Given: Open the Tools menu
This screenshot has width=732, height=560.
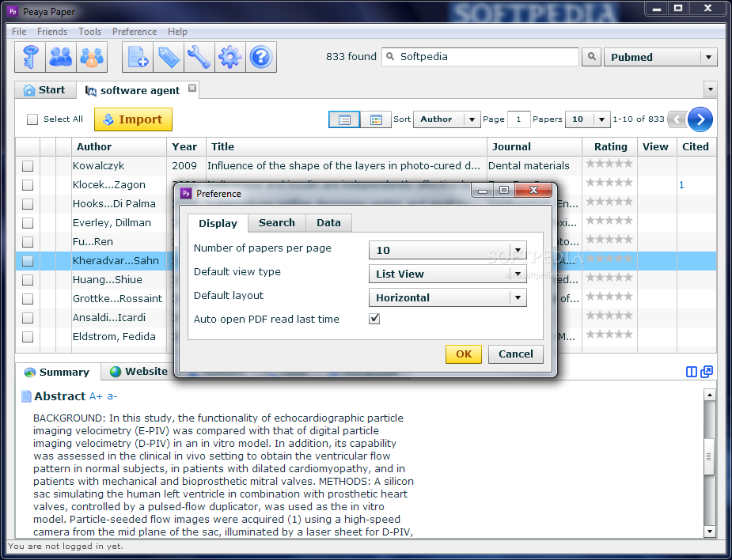Looking at the screenshot, I should pos(89,32).
